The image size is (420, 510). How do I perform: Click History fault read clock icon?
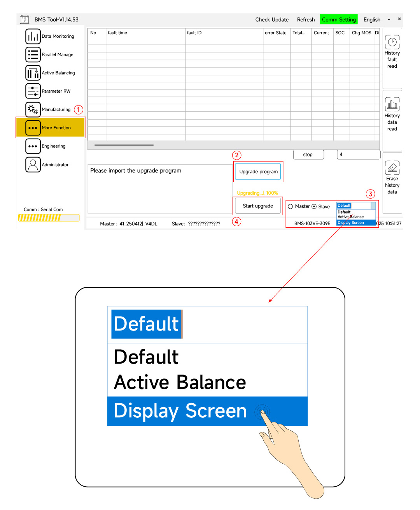pos(392,42)
